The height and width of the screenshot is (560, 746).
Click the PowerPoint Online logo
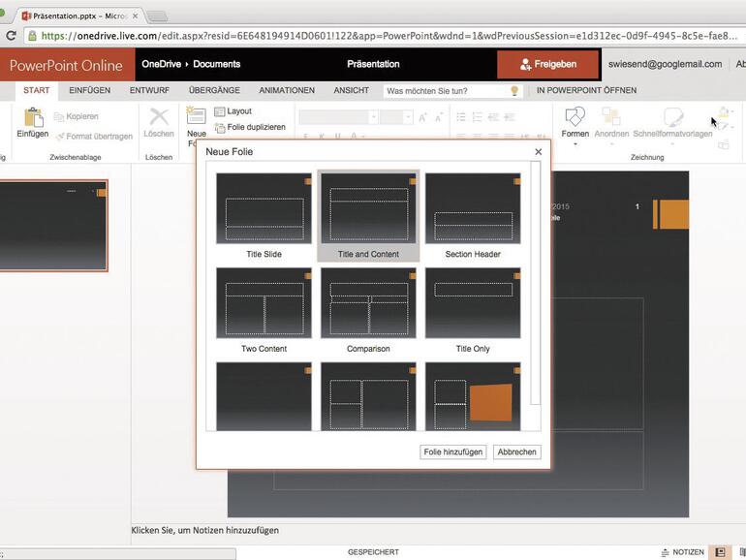point(66,65)
